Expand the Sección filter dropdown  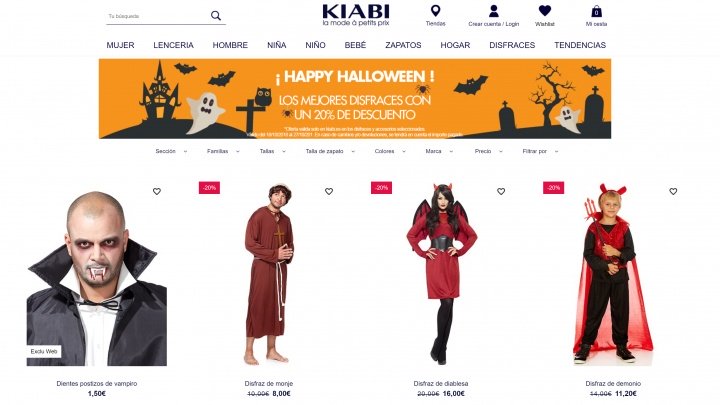171,151
